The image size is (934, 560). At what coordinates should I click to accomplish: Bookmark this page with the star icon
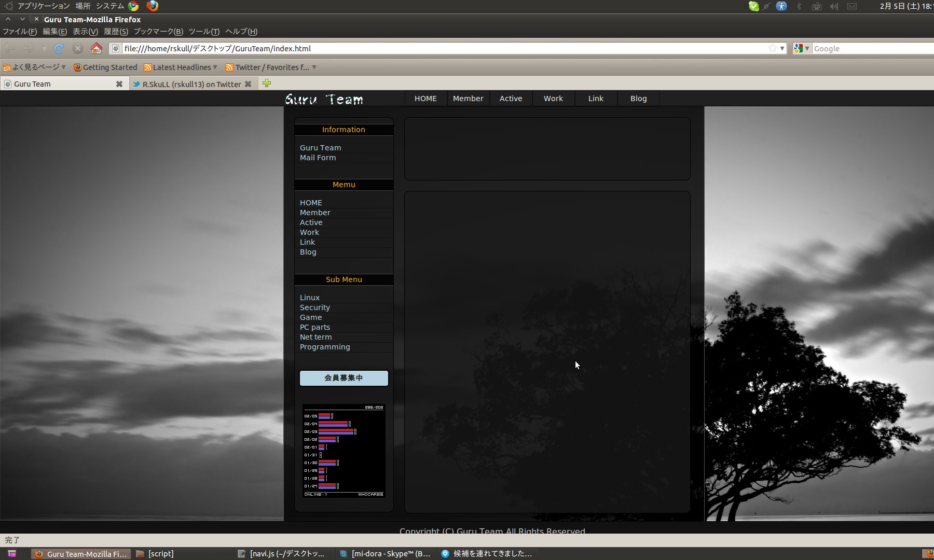coord(772,48)
